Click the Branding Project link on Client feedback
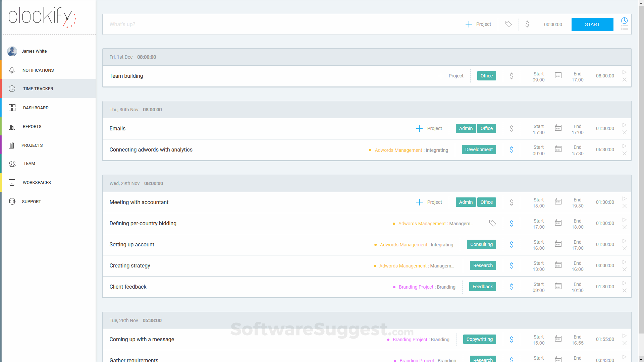Image resolution: width=644 pixels, height=362 pixels. pyautogui.click(x=416, y=287)
